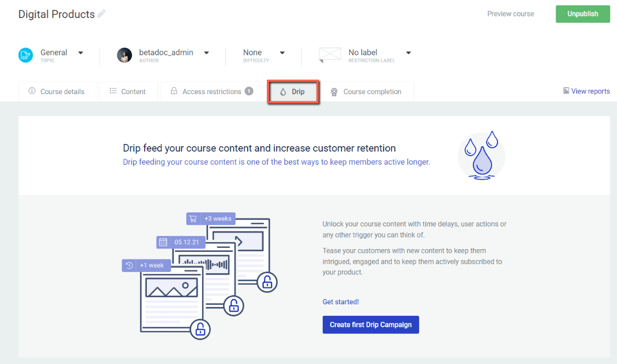Click the +1 week clock badge

pos(146,265)
